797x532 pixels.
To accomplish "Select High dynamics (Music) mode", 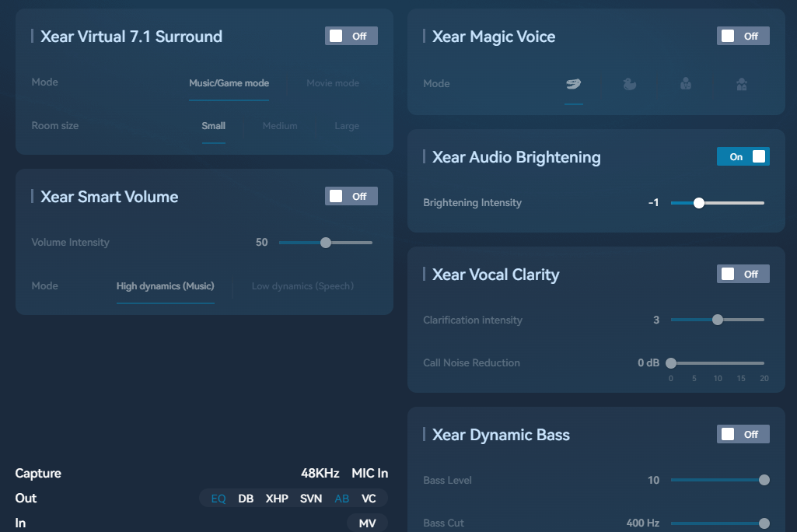I will tap(165, 286).
